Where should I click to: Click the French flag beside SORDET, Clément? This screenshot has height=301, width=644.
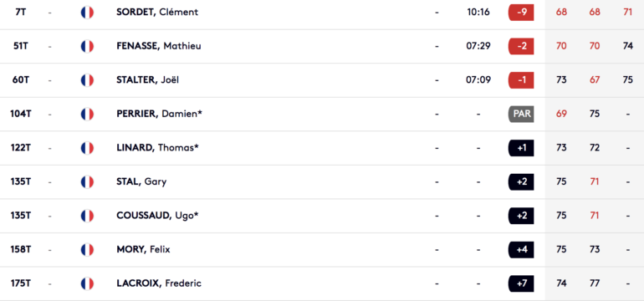[x=87, y=13]
